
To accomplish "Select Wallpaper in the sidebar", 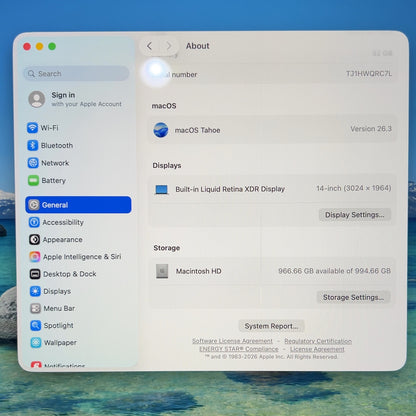I will click(60, 342).
